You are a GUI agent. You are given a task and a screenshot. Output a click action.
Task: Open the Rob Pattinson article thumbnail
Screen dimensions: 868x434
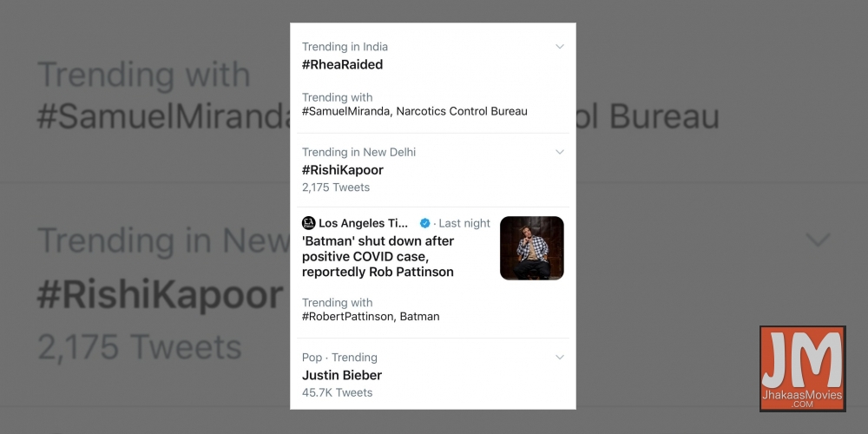pyautogui.click(x=531, y=248)
